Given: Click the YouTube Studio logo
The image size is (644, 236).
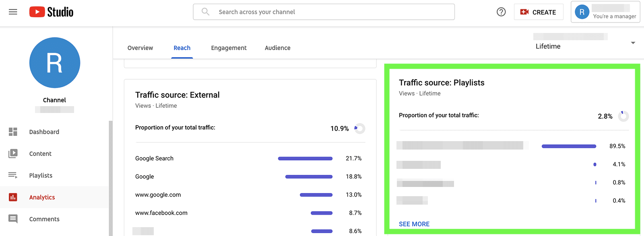Looking at the screenshot, I should [x=52, y=12].
